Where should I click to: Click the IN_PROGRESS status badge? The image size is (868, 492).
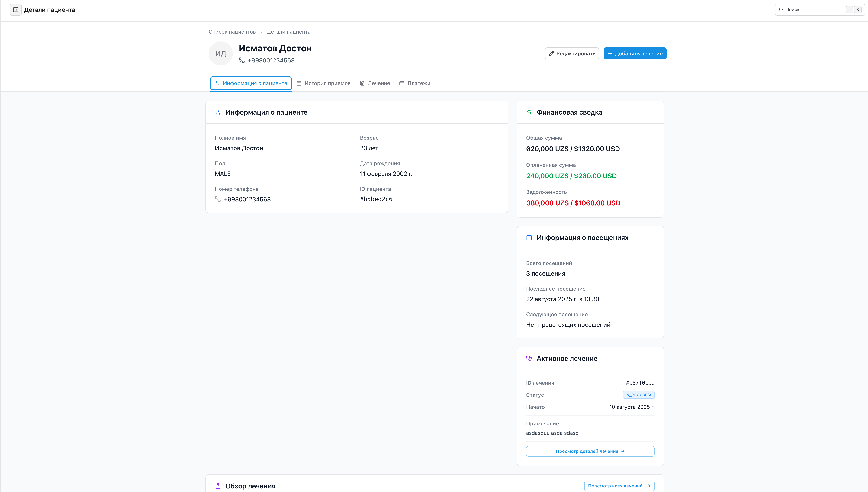pos(638,395)
